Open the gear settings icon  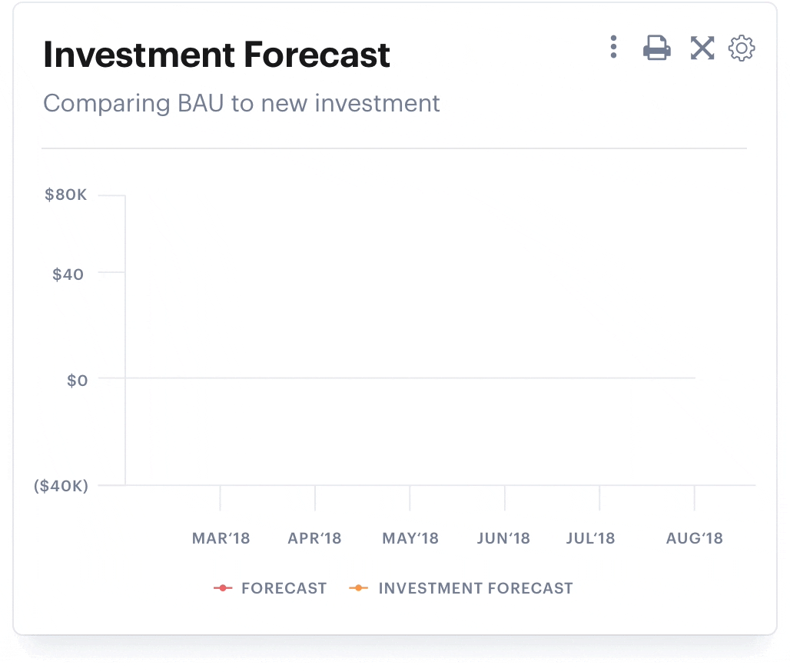point(742,48)
